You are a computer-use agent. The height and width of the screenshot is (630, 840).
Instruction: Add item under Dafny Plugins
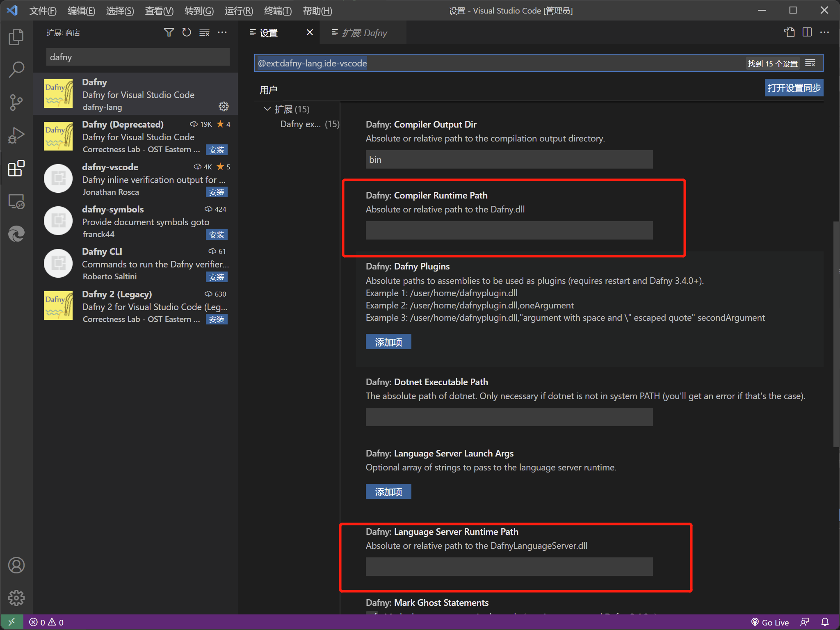pyautogui.click(x=388, y=342)
